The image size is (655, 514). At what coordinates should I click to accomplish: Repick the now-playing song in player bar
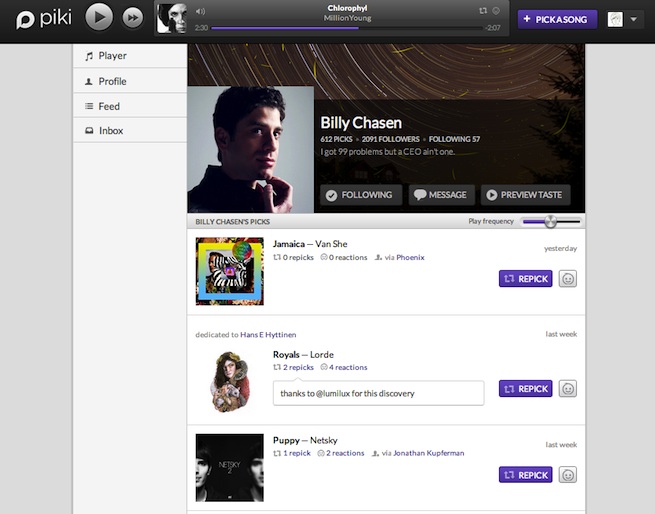coord(483,11)
